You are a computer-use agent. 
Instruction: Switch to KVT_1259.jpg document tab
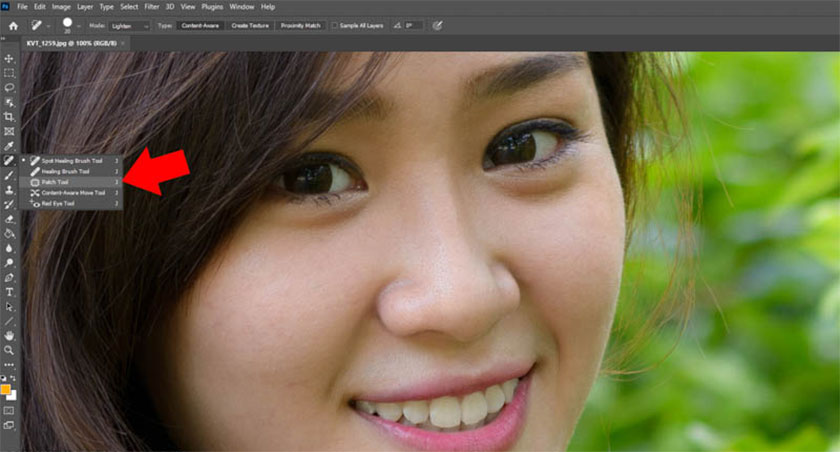tap(71, 43)
